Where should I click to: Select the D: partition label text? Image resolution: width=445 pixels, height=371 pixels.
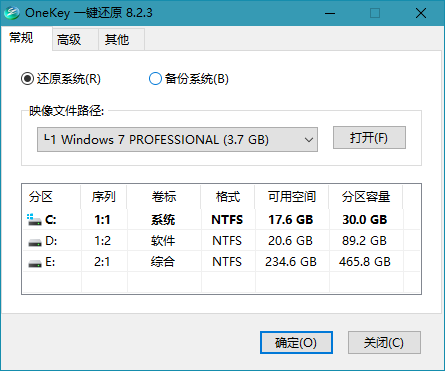point(51,241)
